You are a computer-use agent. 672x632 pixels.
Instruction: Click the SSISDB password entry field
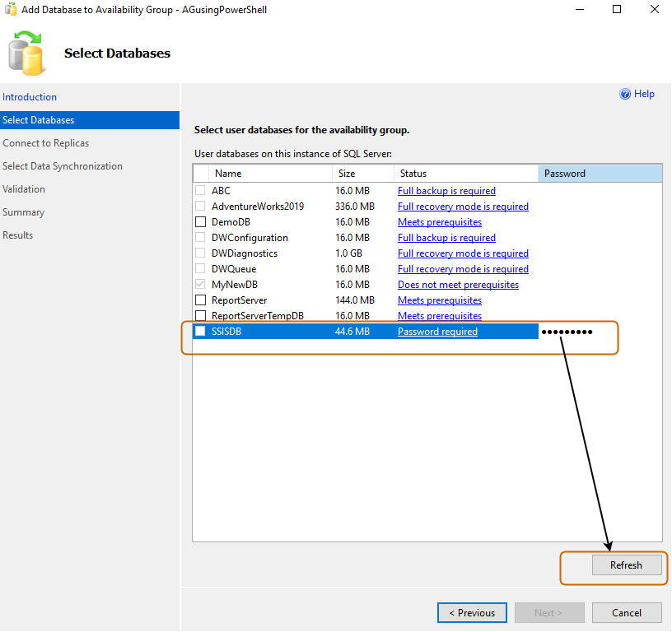tap(568, 331)
